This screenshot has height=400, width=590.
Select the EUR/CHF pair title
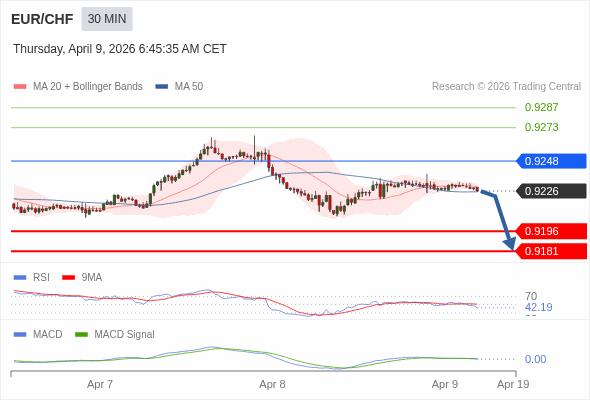coord(42,19)
